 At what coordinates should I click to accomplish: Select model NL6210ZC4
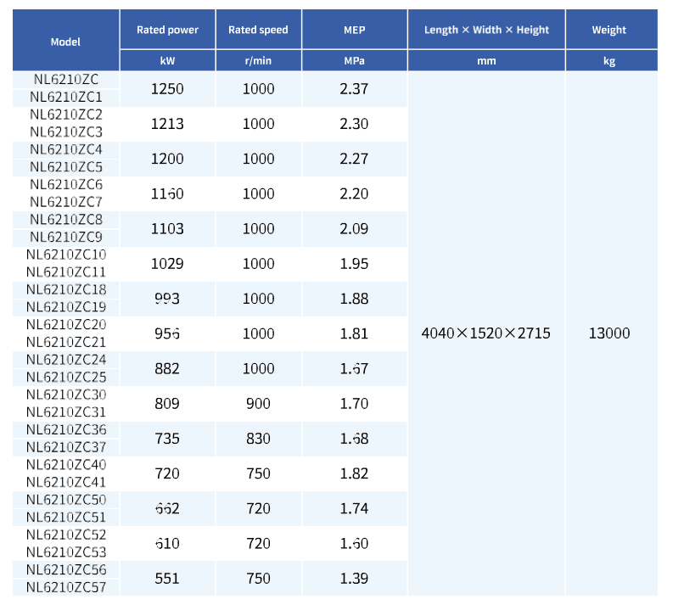click(66, 149)
